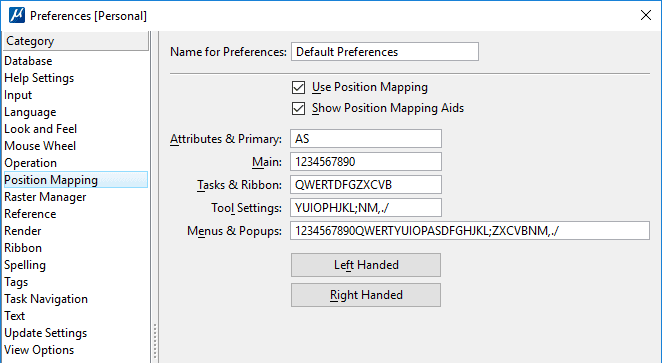Focus the Main keys input field

[x=366, y=162]
